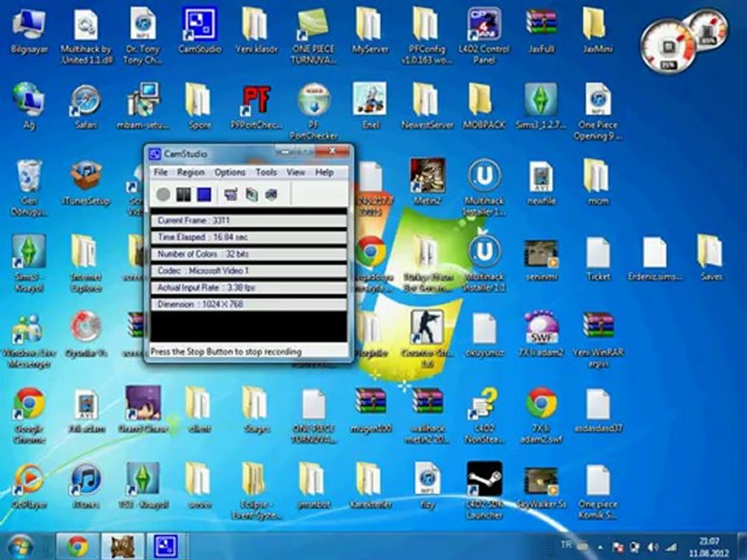Select the L4D2 Control Panel shortcut
The image size is (747, 560).
point(484,37)
